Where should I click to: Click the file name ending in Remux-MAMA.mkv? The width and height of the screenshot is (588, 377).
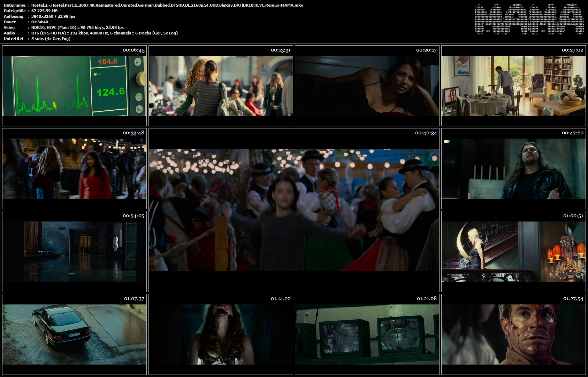[x=167, y=5]
